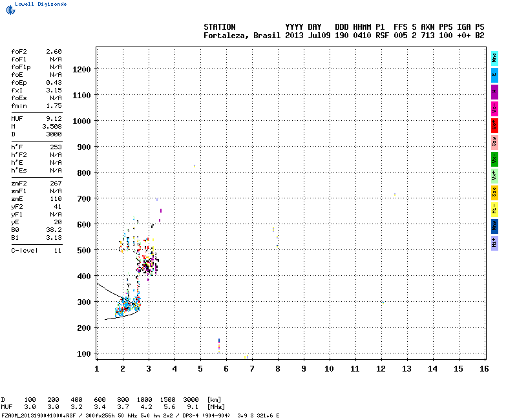Select the navy Nnw legend swatch
The height and width of the screenshot is (420, 517).
coord(494,227)
